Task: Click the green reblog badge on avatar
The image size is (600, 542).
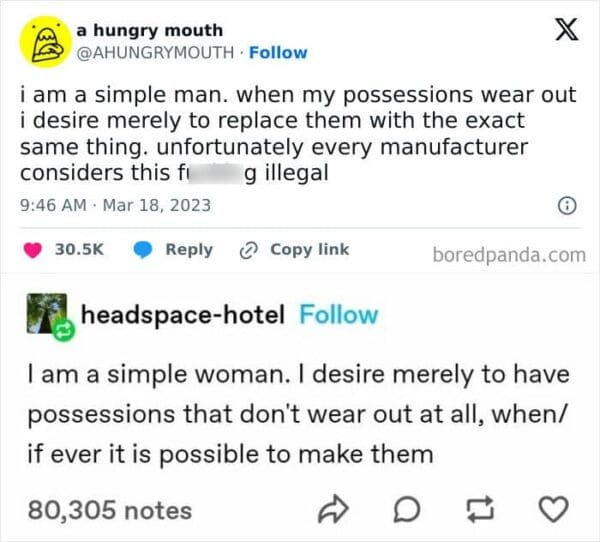Action: coord(64,330)
